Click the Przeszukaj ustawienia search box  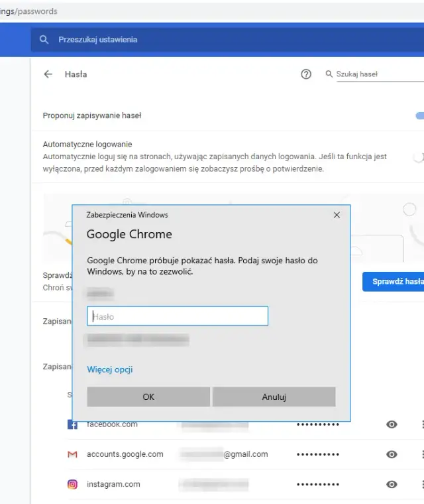[227, 40]
